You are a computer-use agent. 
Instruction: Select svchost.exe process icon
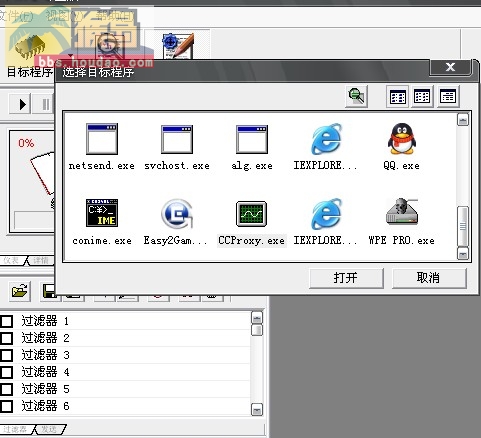177,139
